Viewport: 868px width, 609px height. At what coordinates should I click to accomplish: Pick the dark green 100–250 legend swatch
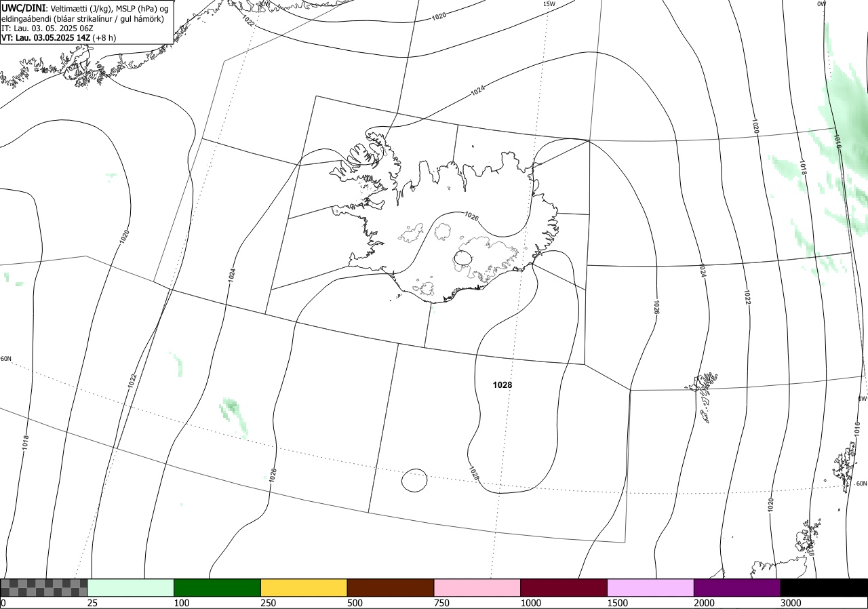[218, 587]
